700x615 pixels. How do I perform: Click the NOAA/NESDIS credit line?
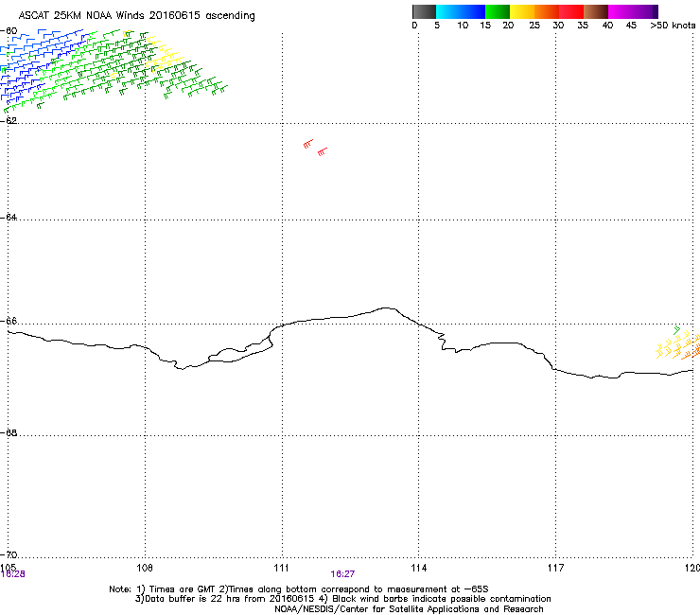point(409,609)
